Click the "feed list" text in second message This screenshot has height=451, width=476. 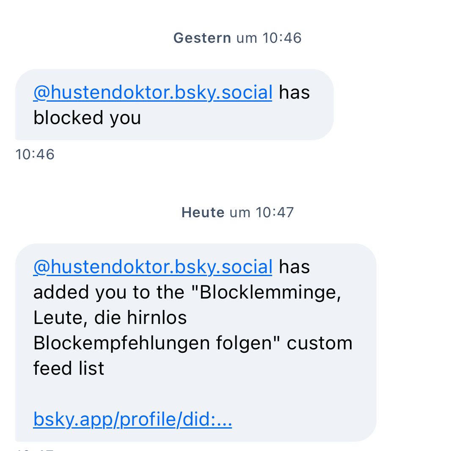(x=69, y=368)
